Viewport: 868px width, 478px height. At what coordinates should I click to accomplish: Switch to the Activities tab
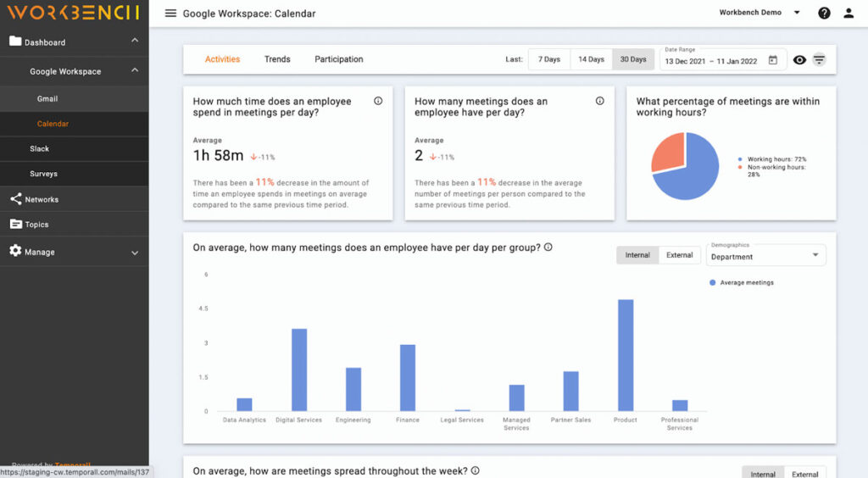pyautogui.click(x=223, y=59)
